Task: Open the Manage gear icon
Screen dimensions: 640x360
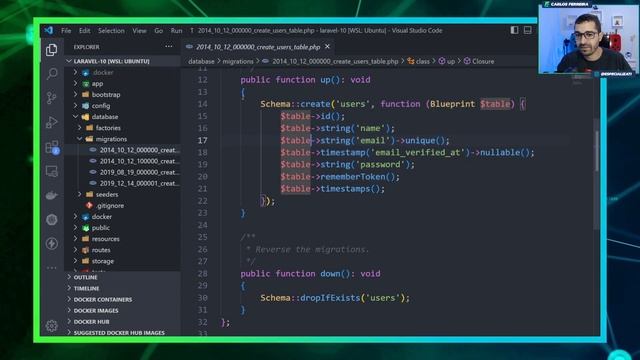Action: point(51,325)
